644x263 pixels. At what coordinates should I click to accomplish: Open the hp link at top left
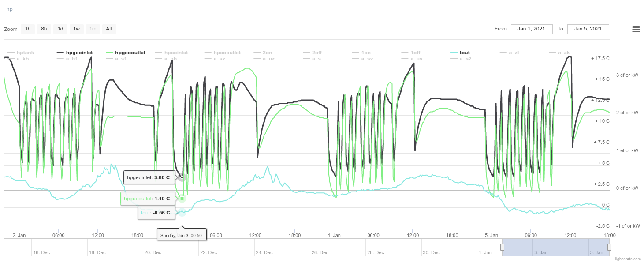pos(9,9)
